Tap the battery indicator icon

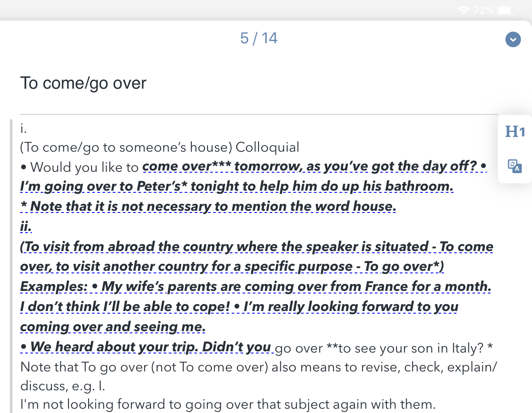[507, 10]
